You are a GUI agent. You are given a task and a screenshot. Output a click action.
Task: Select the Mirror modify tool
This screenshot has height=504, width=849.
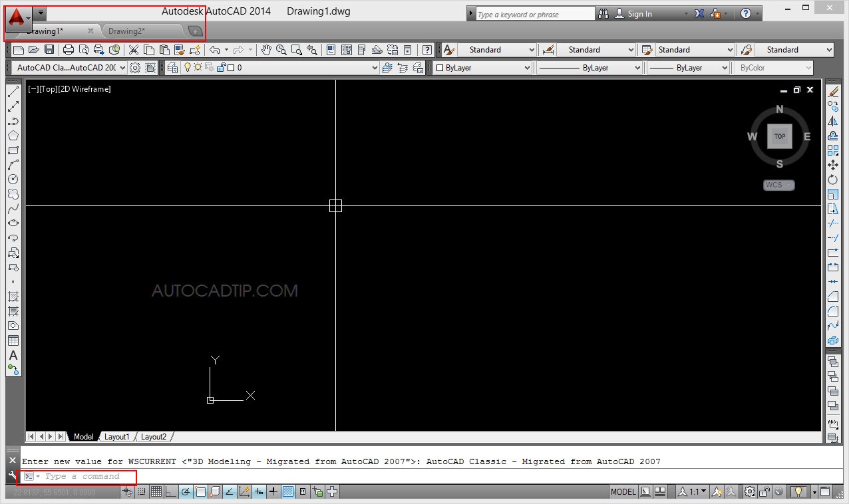tap(833, 121)
